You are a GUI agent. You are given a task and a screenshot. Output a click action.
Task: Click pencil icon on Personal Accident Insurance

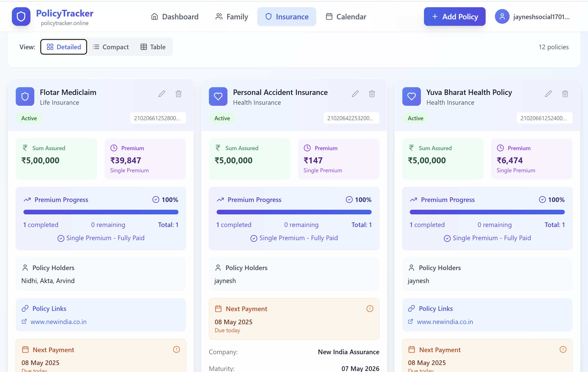(355, 94)
